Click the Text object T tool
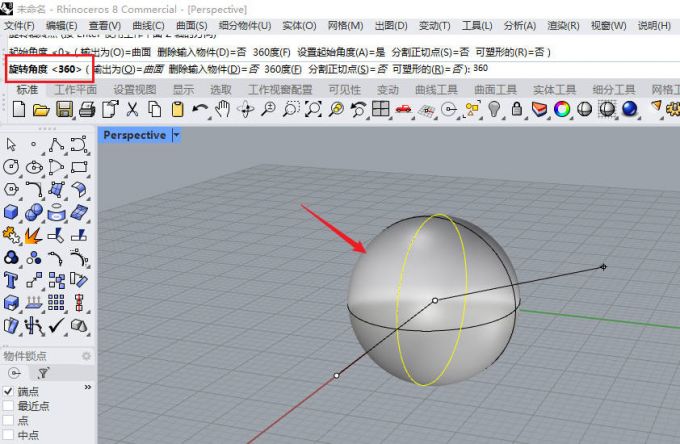This screenshot has width=680, height=444. (x=10, y=280)
